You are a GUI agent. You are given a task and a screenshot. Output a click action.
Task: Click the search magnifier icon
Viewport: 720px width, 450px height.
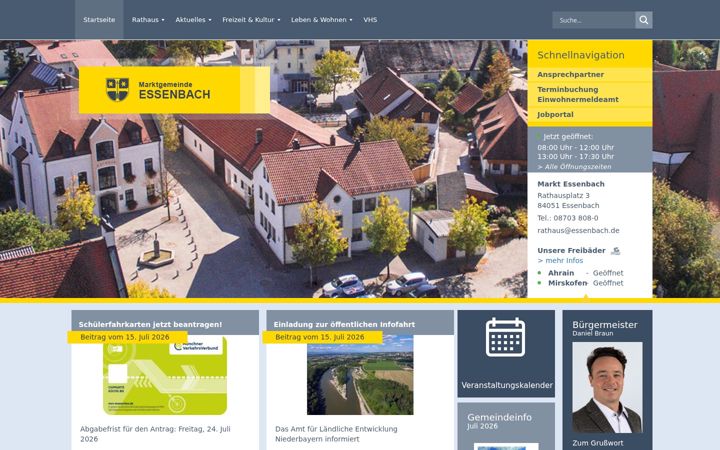coord(643,20)
